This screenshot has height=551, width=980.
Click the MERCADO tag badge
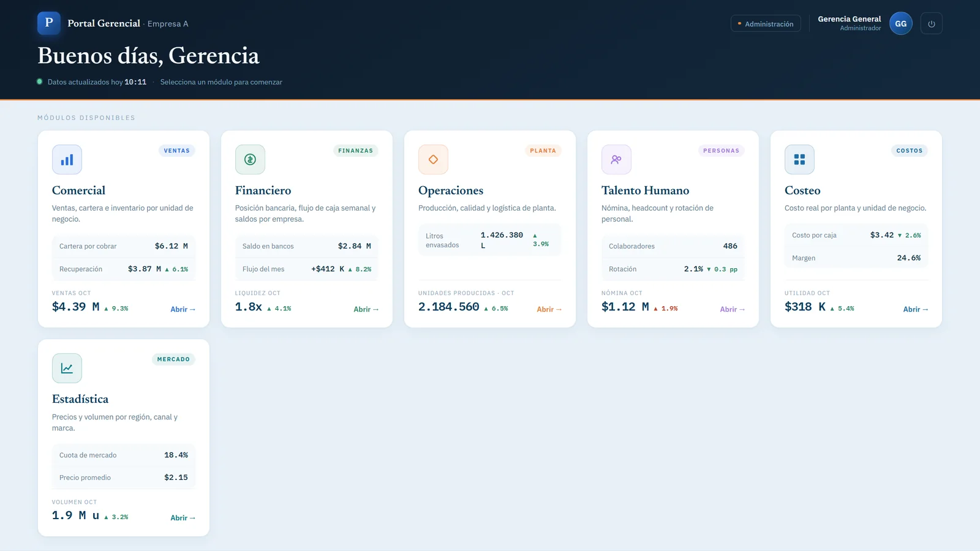(x=173, y=359)
